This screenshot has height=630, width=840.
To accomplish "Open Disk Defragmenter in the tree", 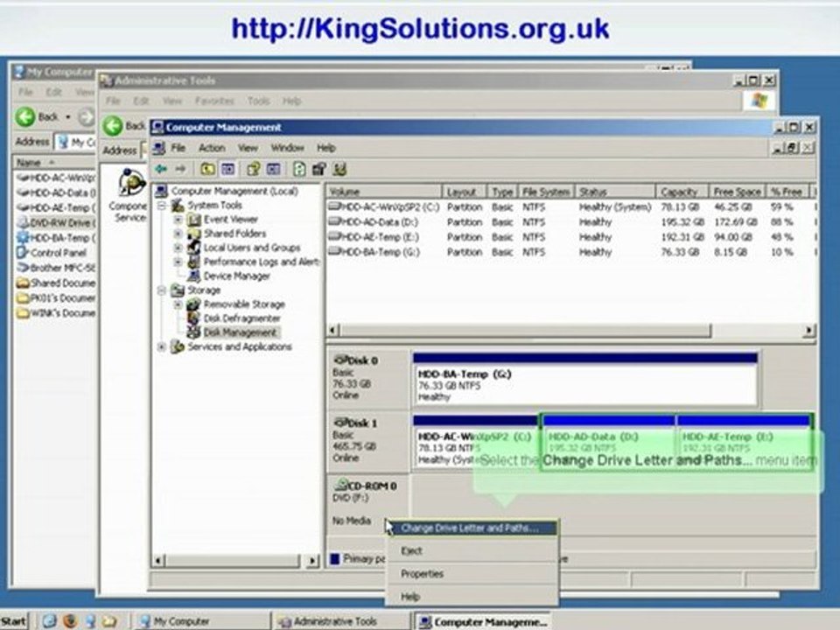I will click(241, 318).
